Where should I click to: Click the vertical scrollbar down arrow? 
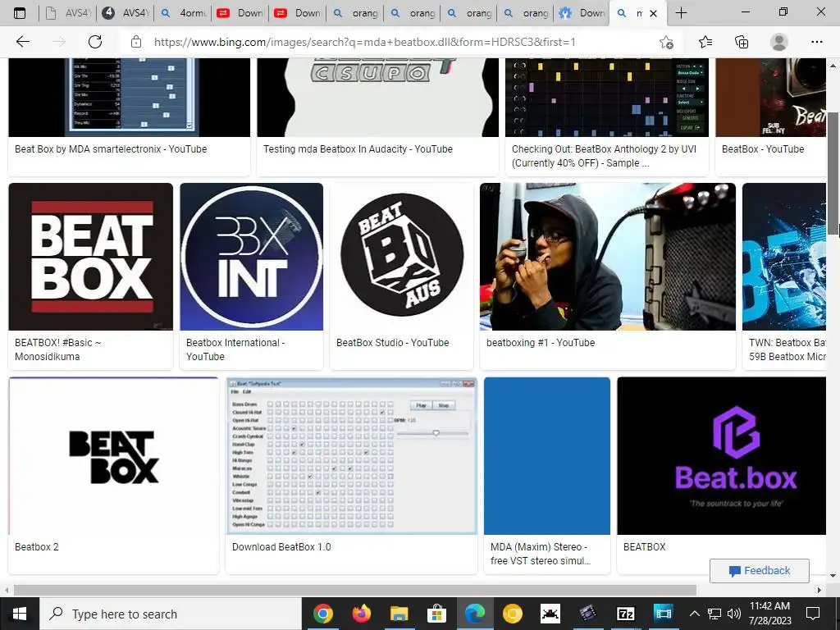click(833, 577)
